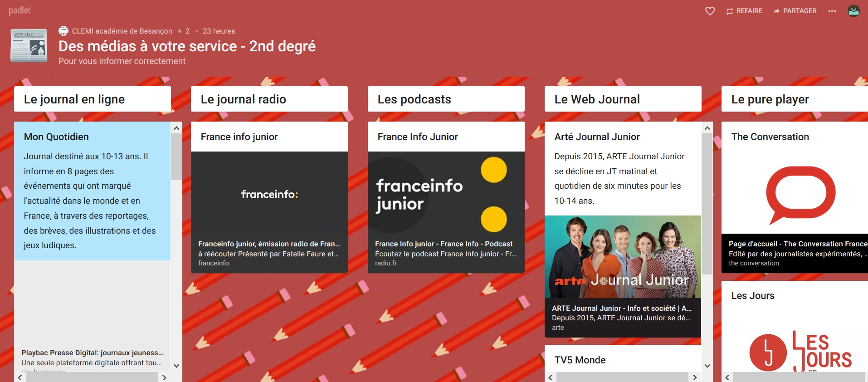Screen dimensions: 868x382
Task: Click the title Des médias à votre service
Action: click(187, 46)
